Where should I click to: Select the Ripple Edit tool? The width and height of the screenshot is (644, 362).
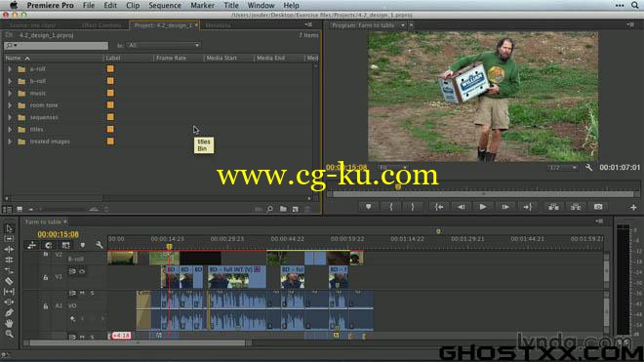coord(9,249)
